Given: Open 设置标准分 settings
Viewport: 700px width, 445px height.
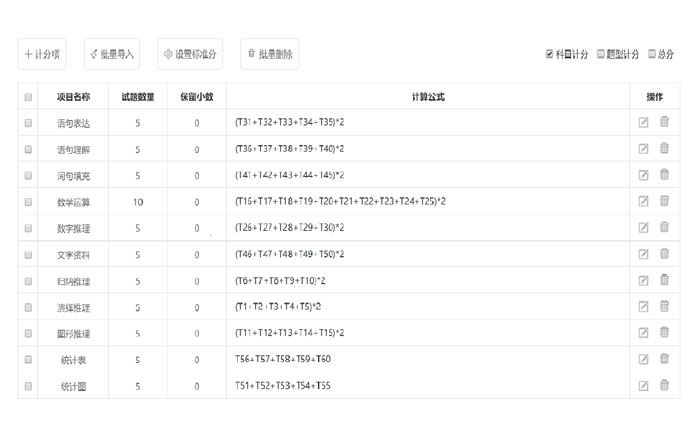Looking at the screenshot, I should (190, 54).
